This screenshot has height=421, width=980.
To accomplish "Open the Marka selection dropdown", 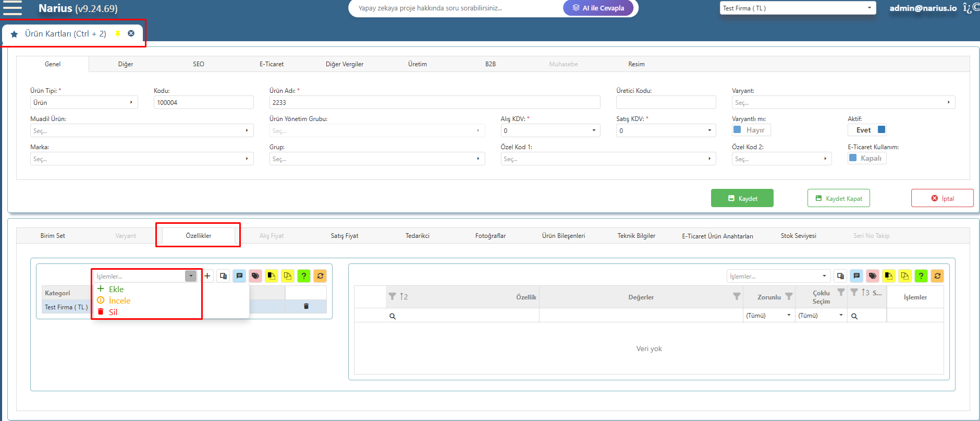I will [x=142, y=159].
